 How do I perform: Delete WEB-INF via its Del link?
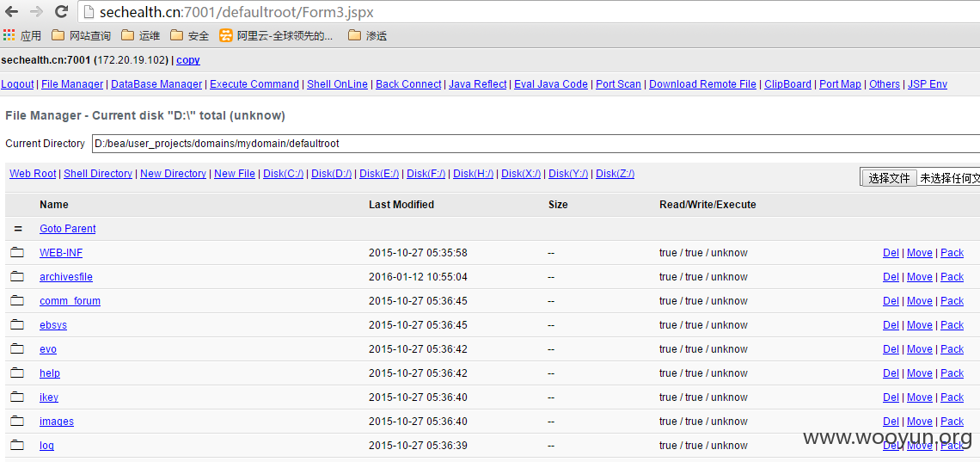pyautogui.click(x=891, y=253)
